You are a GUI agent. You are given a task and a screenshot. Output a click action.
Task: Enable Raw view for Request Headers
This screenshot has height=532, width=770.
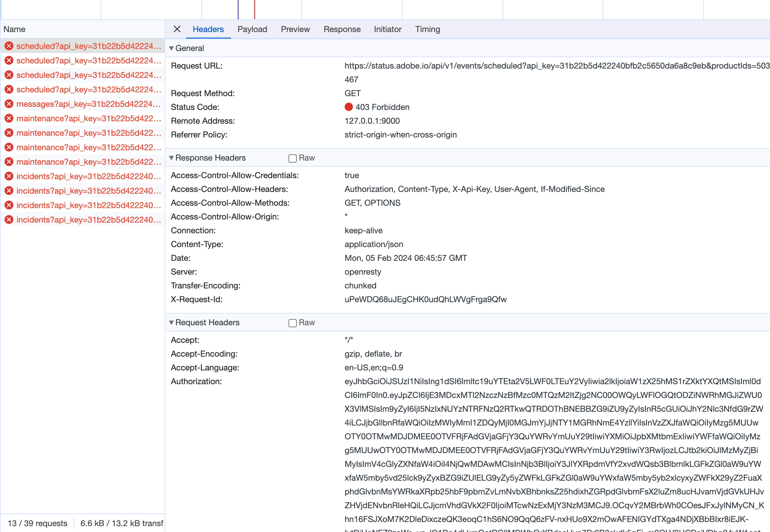point(293,323)
